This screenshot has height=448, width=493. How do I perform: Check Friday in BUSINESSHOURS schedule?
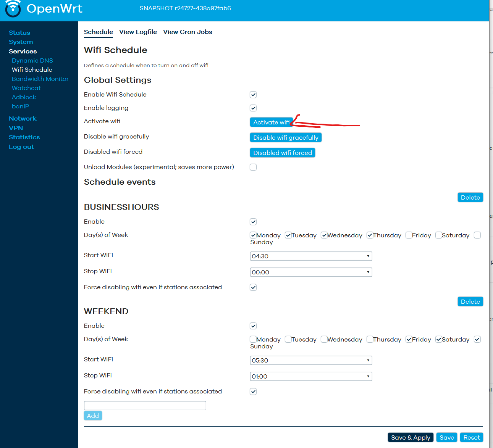(x=409, y=235)
